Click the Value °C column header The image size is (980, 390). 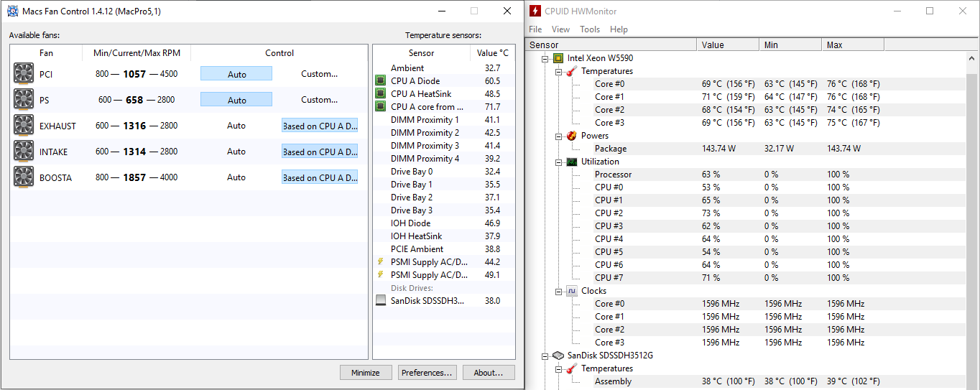pos(492,52)
